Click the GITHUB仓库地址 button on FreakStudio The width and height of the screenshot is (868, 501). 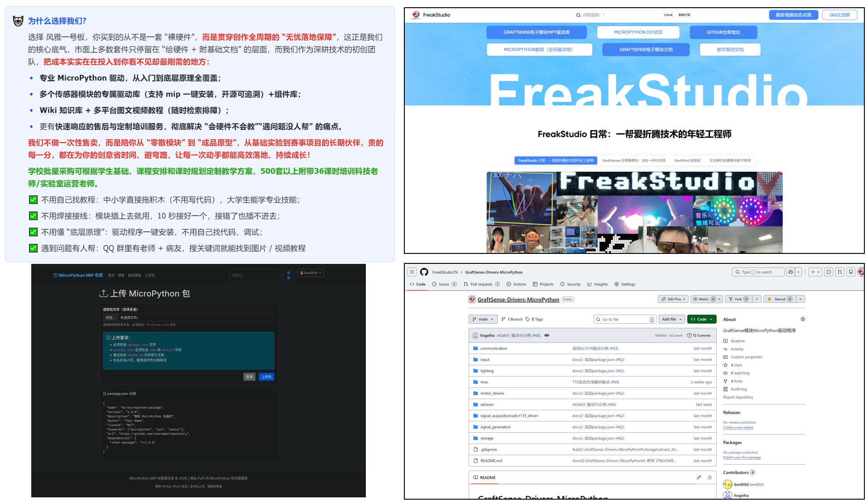click(x=723, y=32)
